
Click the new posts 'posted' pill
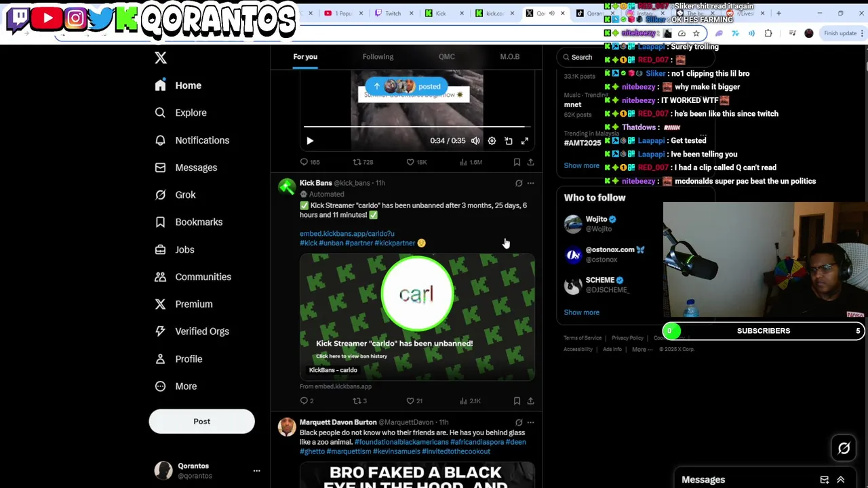point(407,86)
